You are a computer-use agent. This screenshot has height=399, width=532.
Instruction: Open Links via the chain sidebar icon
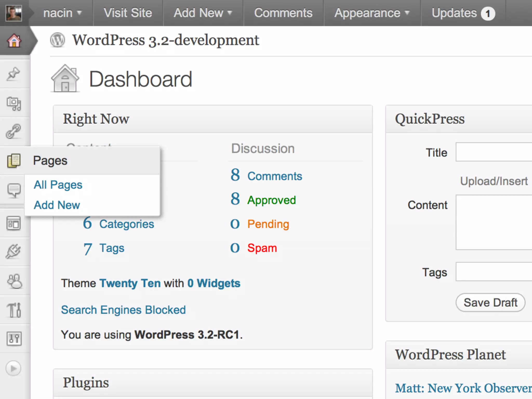point(14,131)
